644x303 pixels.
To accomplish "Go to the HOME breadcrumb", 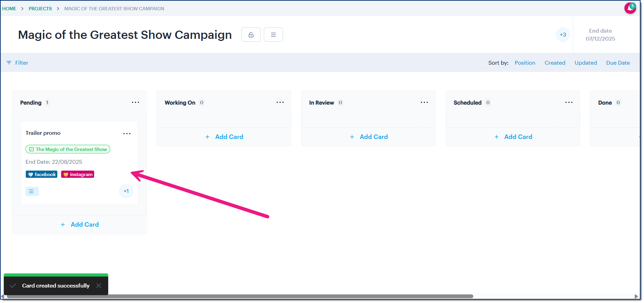I will (x=9, y=9).
